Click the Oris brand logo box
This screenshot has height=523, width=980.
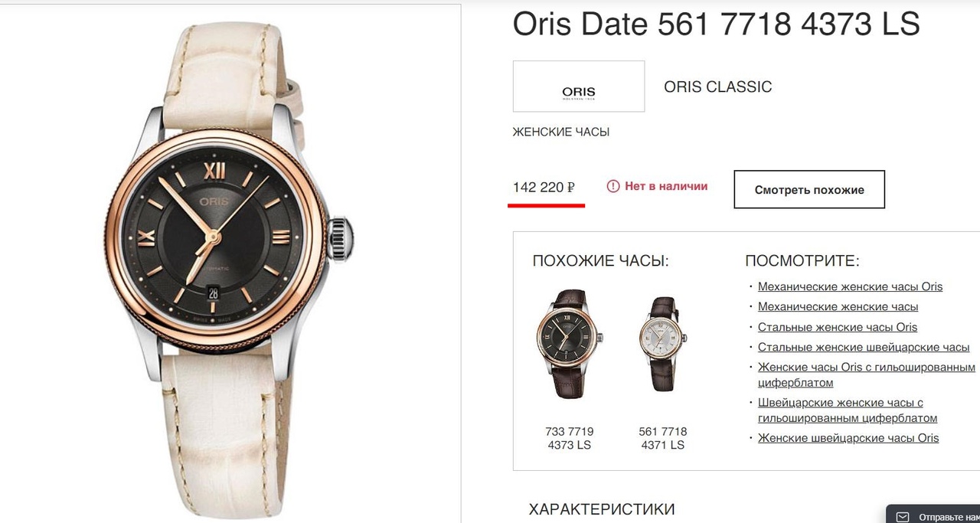[578, 87]
